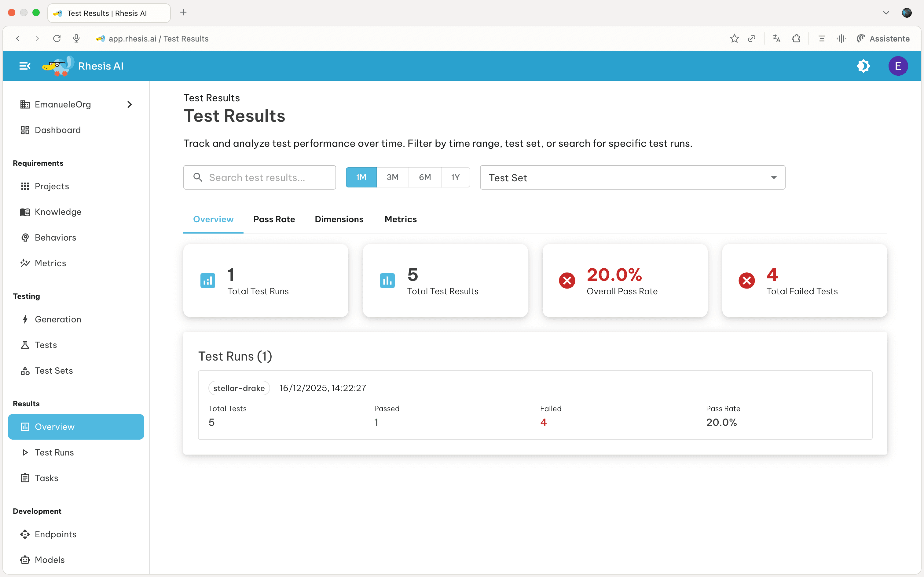Open the Models page
Image resolution: width=924 pixels, height=577 pixels.
pos(50,560)
